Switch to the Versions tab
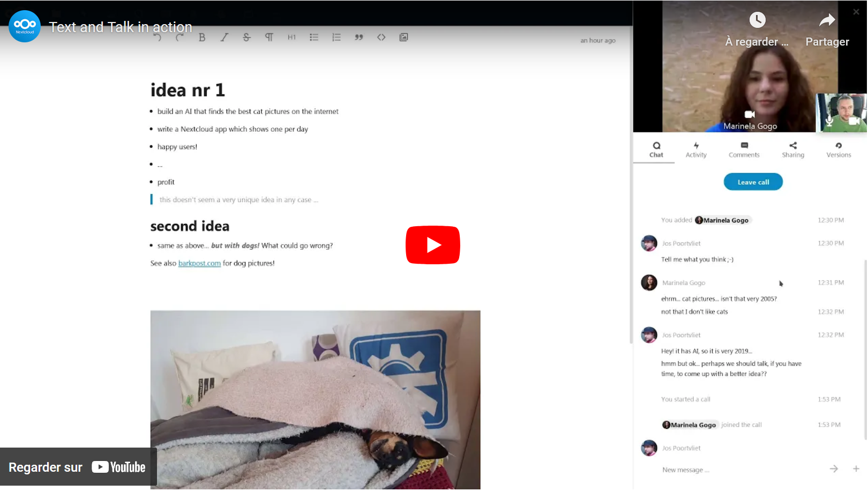868x491 pixels. [x=839, y=150]
